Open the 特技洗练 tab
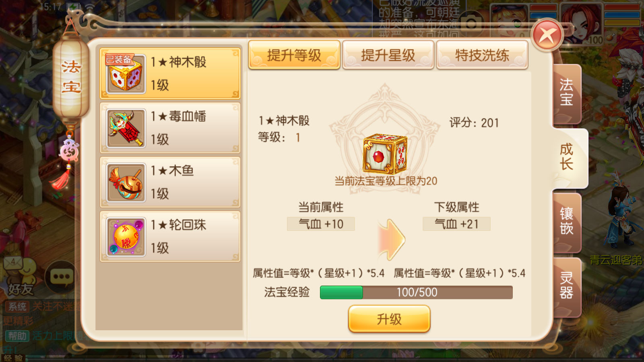The image size is (644, 362). (482, 55)
